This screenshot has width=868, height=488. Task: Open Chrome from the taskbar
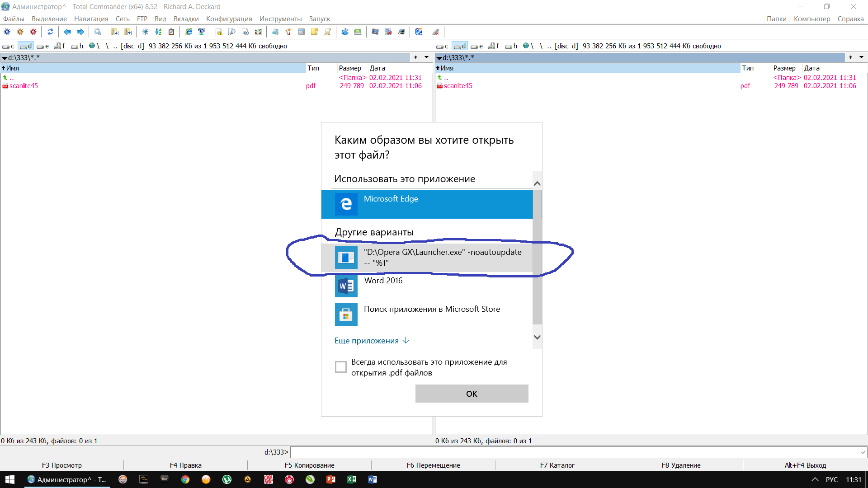(185, 479)
